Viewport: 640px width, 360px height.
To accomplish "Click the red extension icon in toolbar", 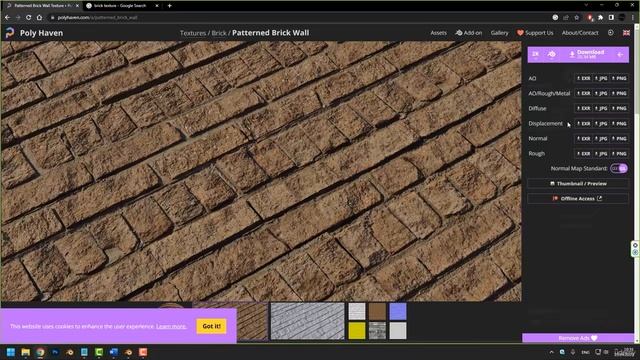I will pos(590,18).
